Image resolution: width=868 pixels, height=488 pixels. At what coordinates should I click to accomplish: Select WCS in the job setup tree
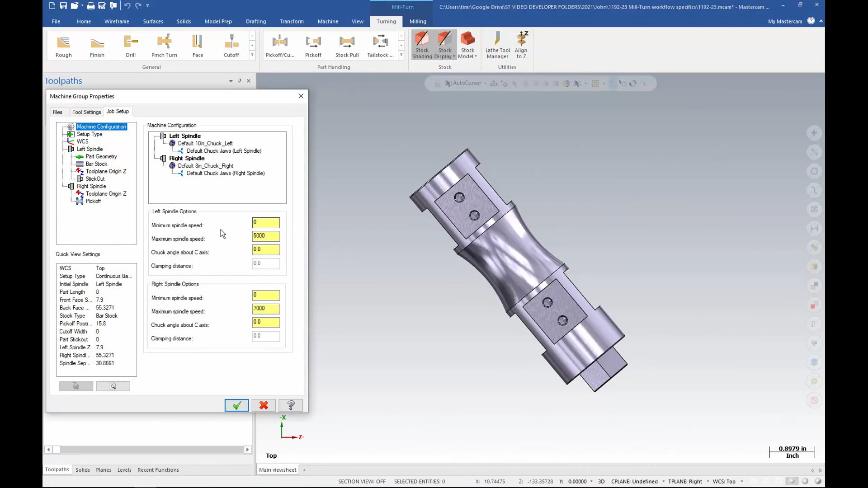click(x=82, y=141)
